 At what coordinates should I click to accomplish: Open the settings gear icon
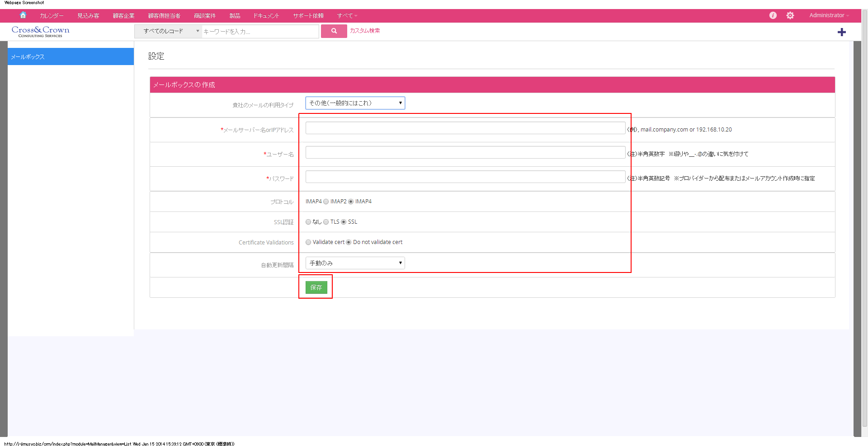coord(790,15)
